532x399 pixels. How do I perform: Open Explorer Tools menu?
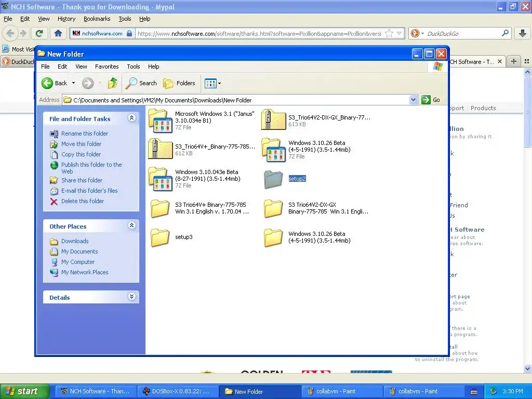point(134,66)
